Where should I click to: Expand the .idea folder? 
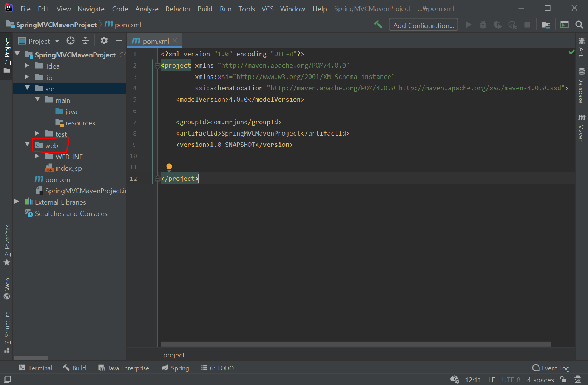coord(27,65)
